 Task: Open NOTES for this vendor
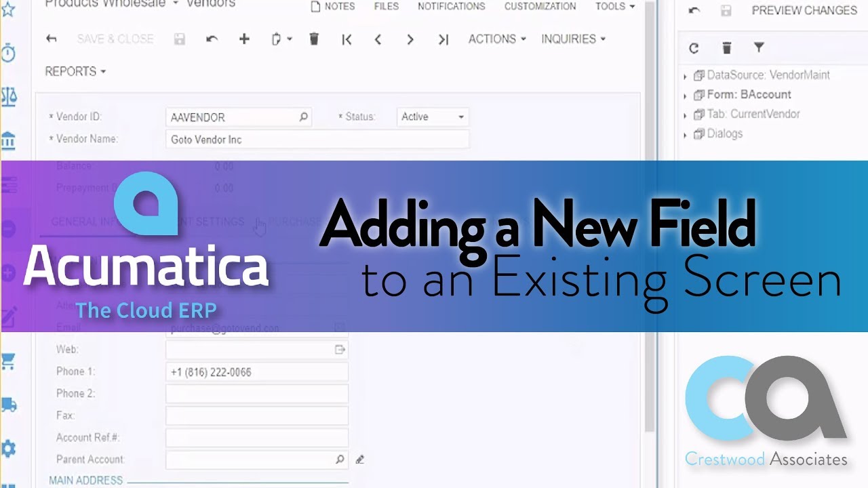point(332,6)
